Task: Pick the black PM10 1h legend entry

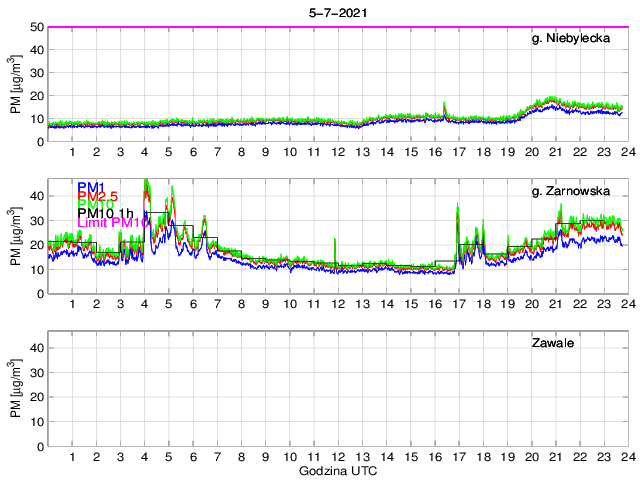Action: (109, 212)
